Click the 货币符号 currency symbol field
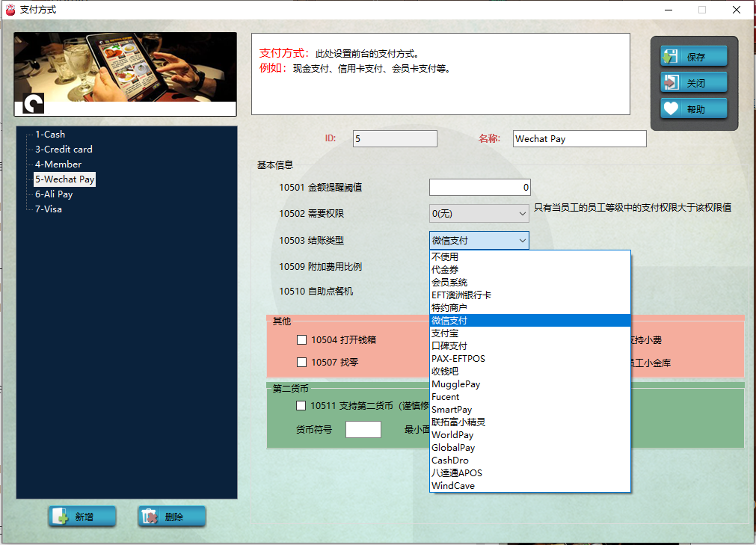756x545 pixels. (x=363, y=429)
